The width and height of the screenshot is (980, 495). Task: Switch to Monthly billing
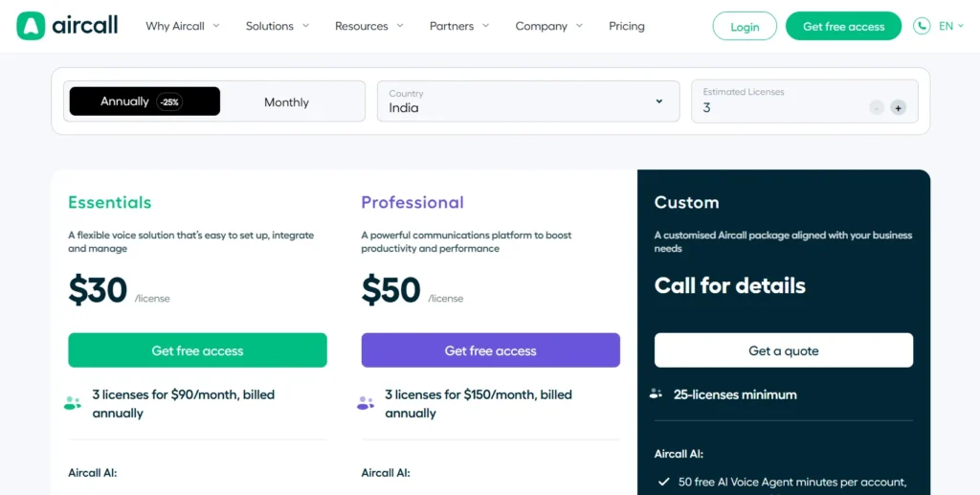286,102
